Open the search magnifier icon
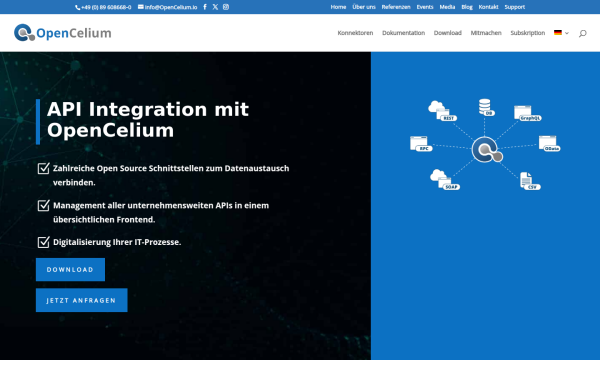This screenshot has width=600, height=375. point(582,33)
